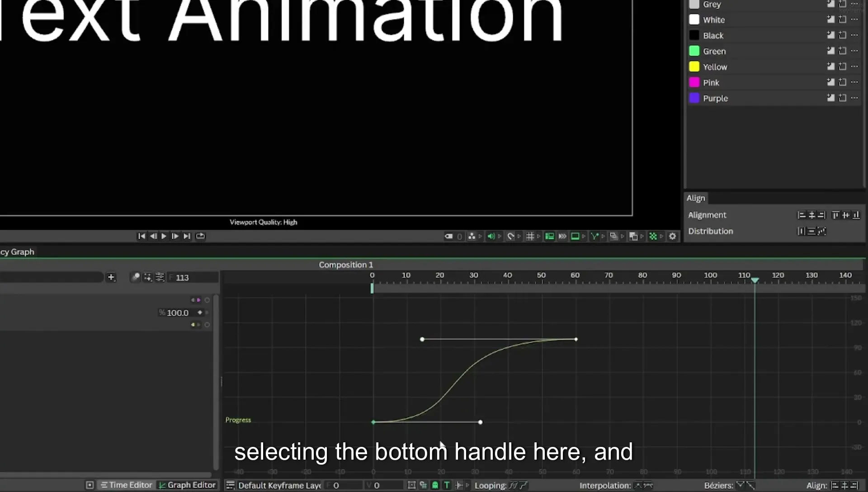Open the more options menu for Purple
The image size is (868, 492).
pos(854,98)
